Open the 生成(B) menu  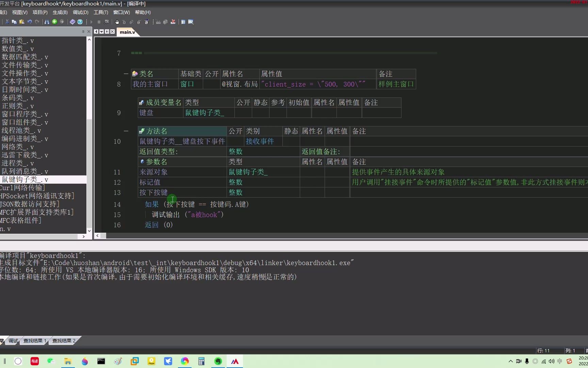tap(60, 12)
